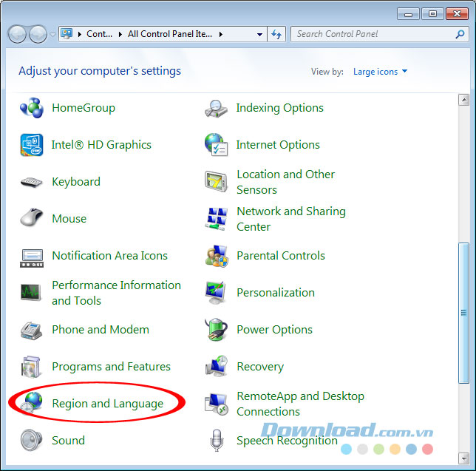Click the Internet Options globe icon
476x471 pixels.
[x=216, y=144]
